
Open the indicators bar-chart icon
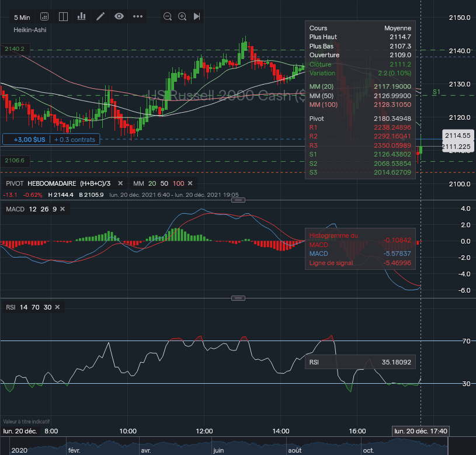82,16
